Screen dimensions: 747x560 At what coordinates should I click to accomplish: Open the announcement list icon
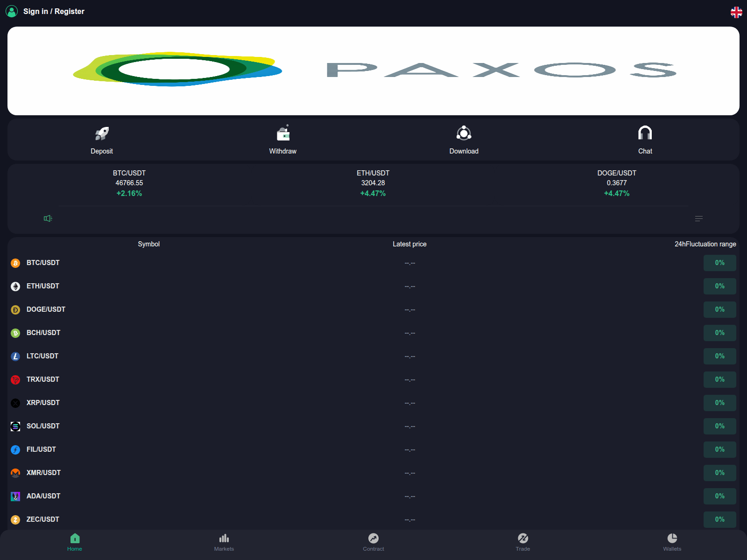[x=699, y=218]
